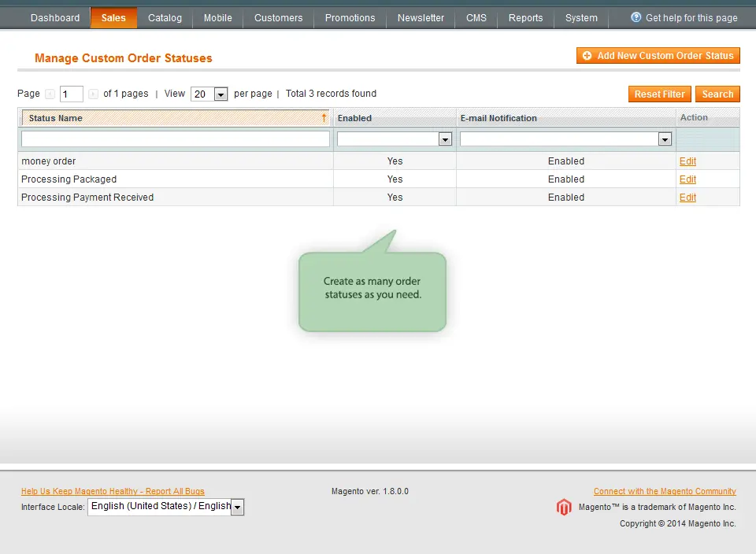The image size is (756, 554).
Task: Click the Search button
Action: (x=717, y=94)
